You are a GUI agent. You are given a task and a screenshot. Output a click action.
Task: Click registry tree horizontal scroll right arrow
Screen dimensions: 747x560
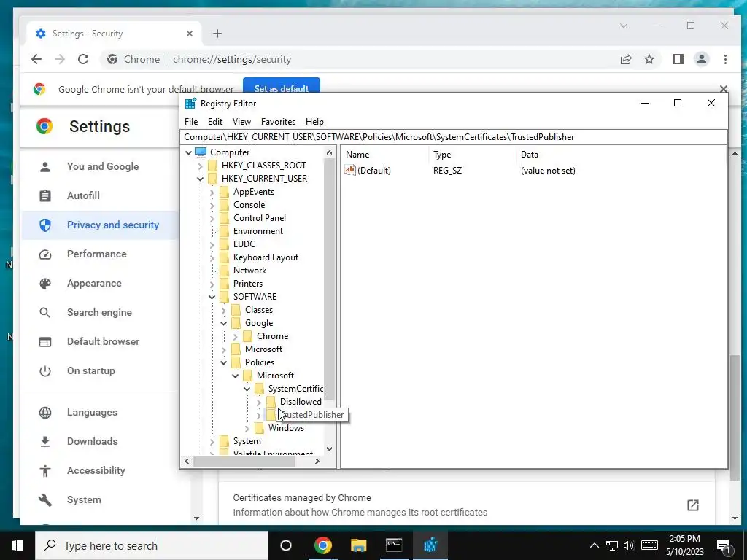click(317, 461)
